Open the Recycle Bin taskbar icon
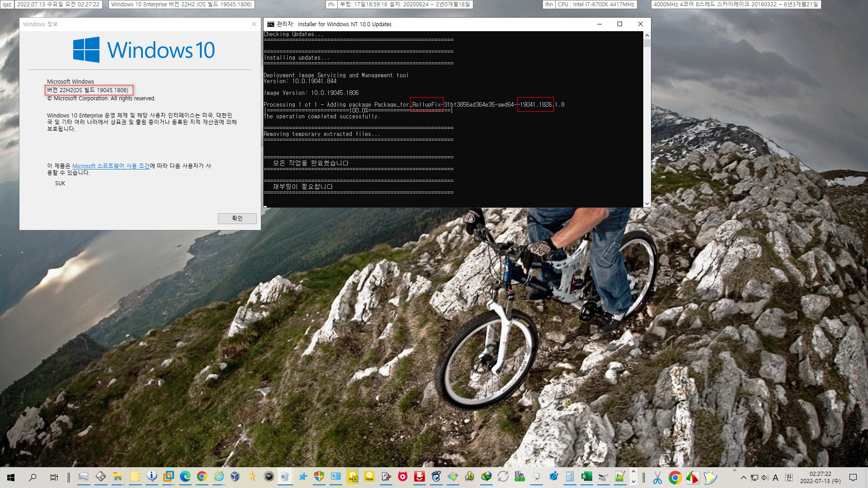 tap(285, 477)
